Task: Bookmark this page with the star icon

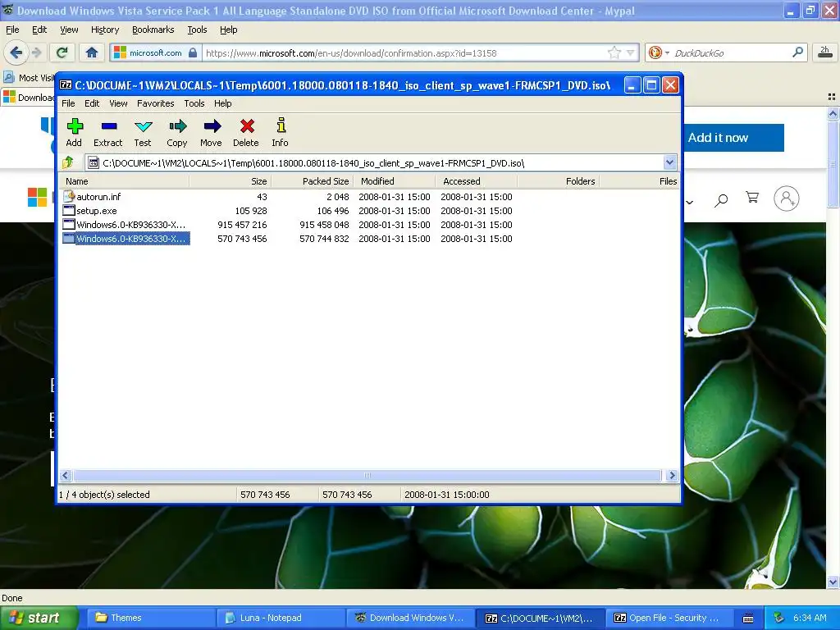Action: coord(614,52)
